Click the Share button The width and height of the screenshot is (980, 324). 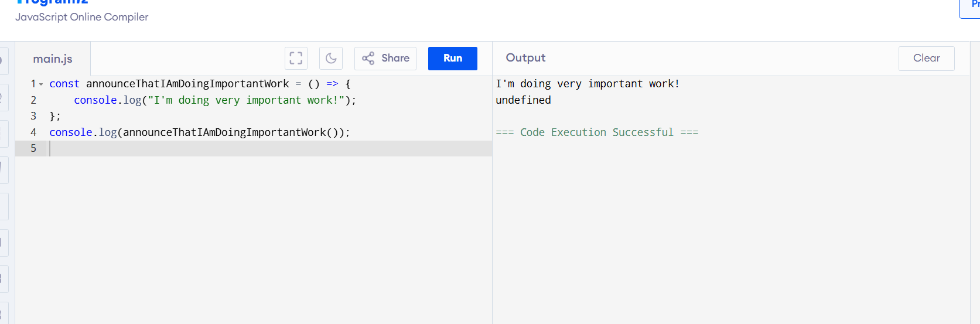(x=385, y=58)
